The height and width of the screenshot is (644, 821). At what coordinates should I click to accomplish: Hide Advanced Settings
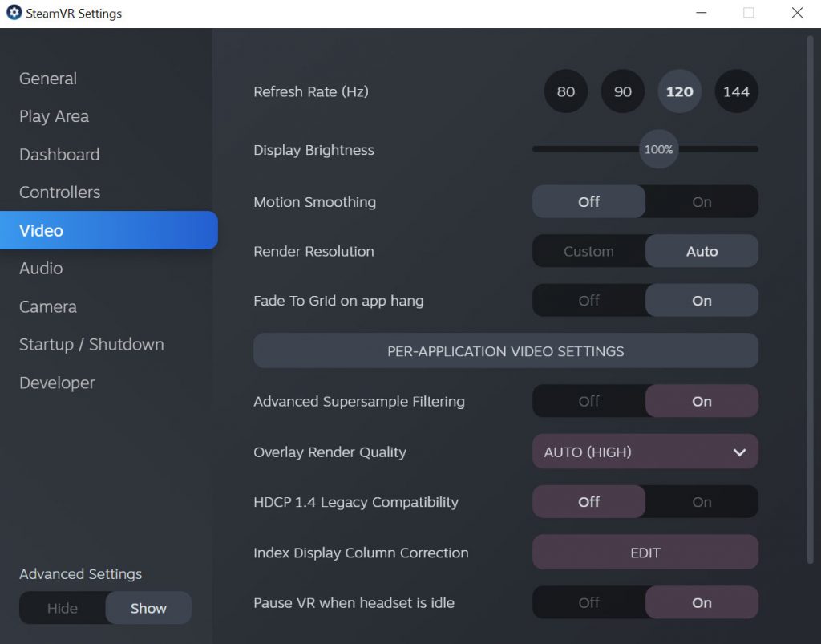[63, 608]
